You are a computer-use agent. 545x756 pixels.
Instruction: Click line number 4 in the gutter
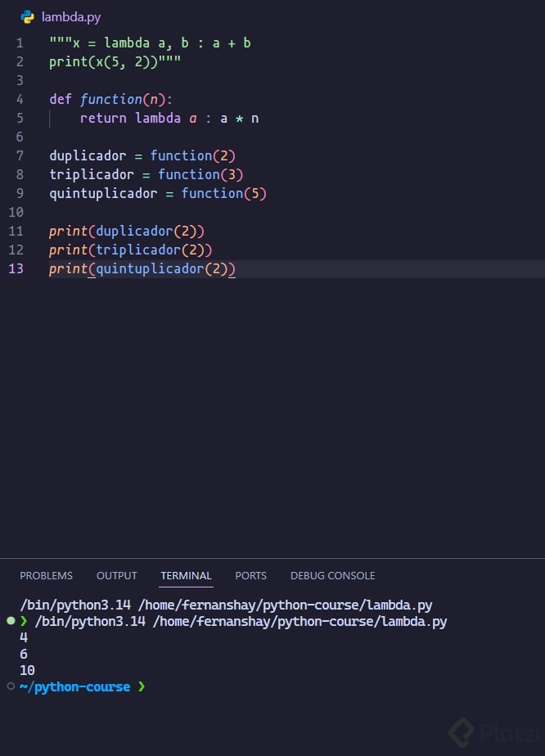tap(20, 99)
